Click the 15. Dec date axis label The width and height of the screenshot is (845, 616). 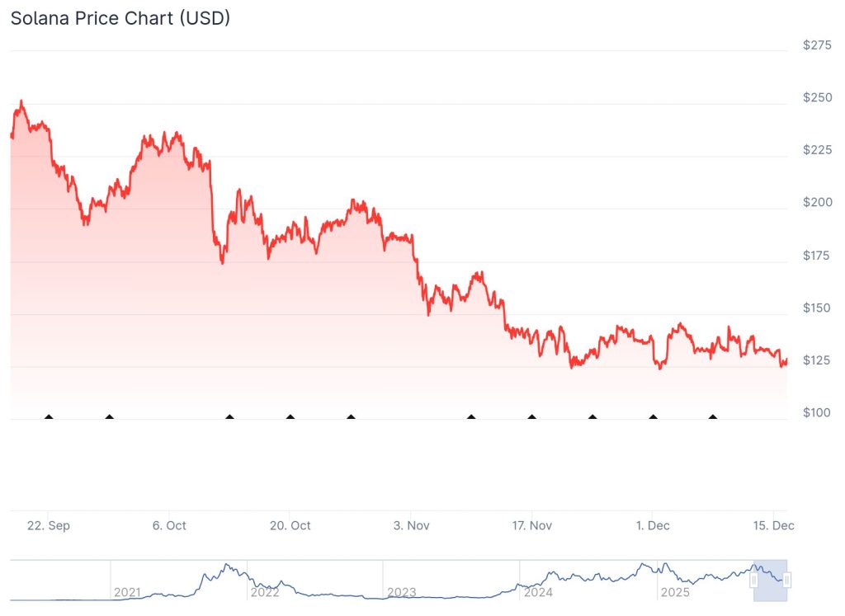pyautogui.click(x=773, y=526)
